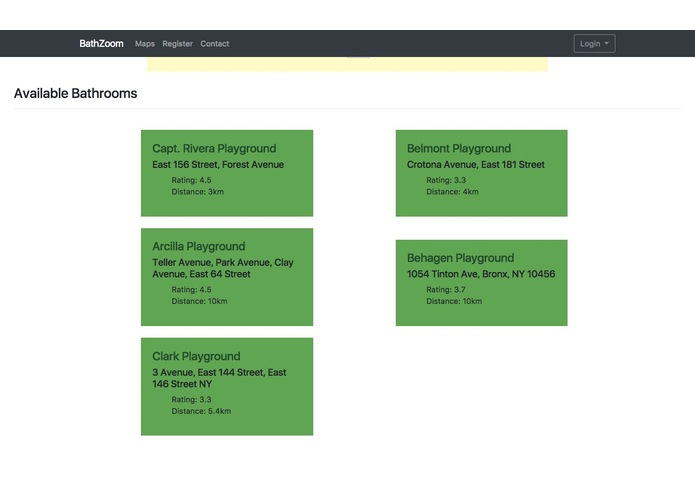Image resolution: width=695 pixels, height=494 pixels.
Task: Select the Capt. Rivera Playground title
Action: [x=214, y=148]
